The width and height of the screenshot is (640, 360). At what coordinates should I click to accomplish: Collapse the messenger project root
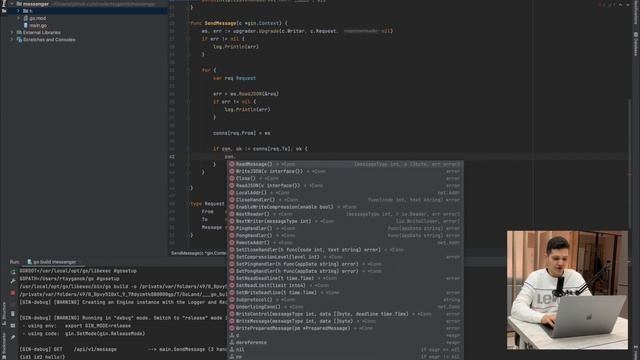pos(12,4)
